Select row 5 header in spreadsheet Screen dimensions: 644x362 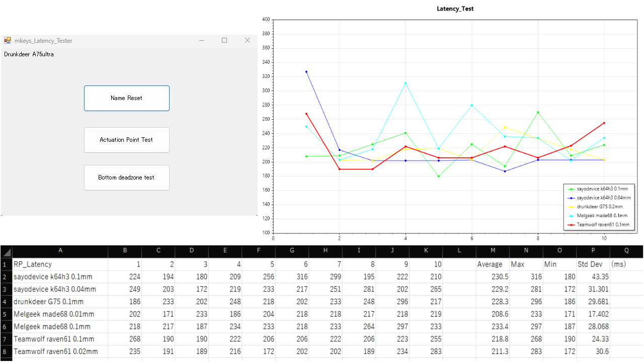[7, 314]
